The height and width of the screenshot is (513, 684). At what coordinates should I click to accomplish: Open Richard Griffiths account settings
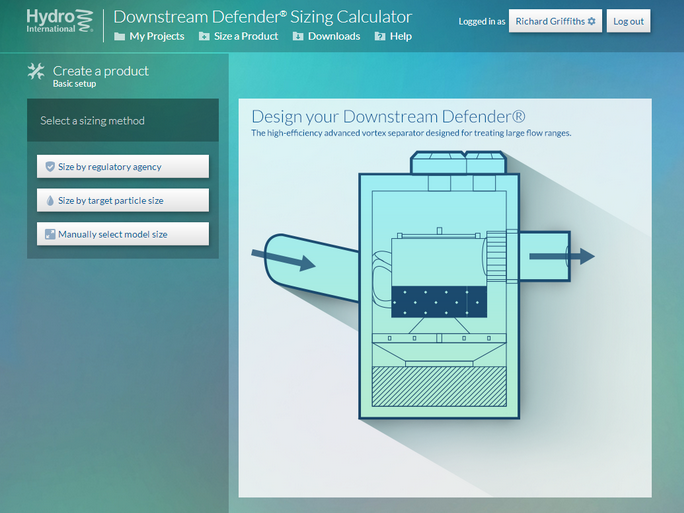coord(555,21)
